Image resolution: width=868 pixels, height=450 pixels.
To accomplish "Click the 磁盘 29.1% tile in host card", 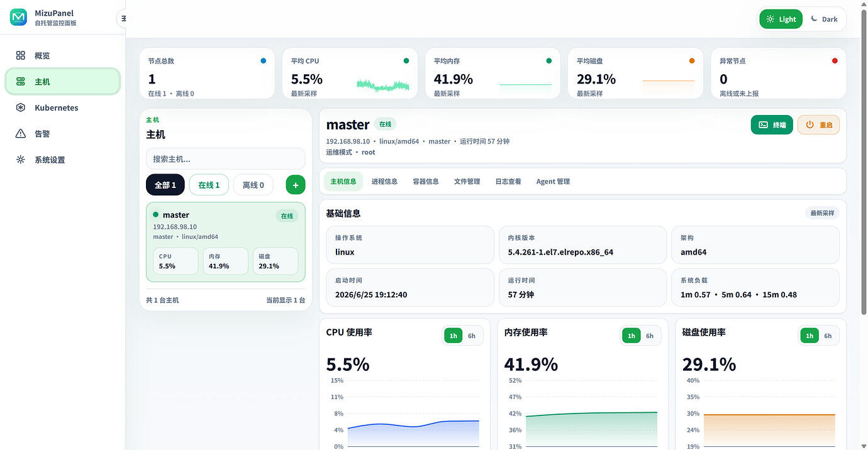I will click(275, 261).
